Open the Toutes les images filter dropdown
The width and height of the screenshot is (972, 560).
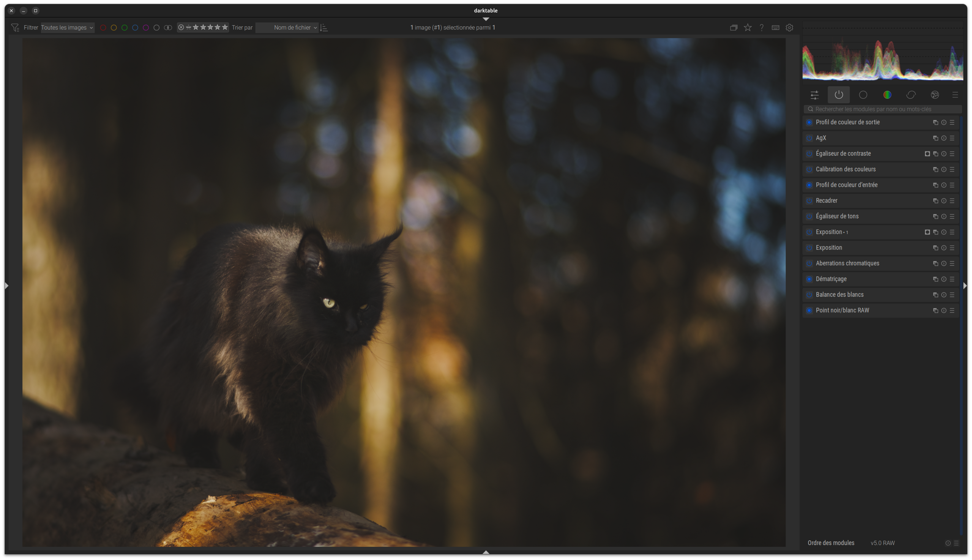(67, 28)
